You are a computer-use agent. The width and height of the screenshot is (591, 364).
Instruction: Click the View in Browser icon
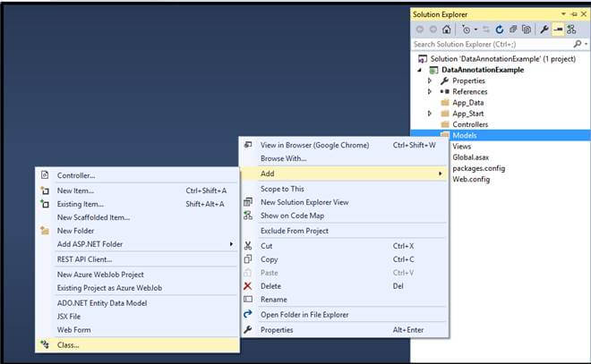pyautogui.click(x=248, y=145)
